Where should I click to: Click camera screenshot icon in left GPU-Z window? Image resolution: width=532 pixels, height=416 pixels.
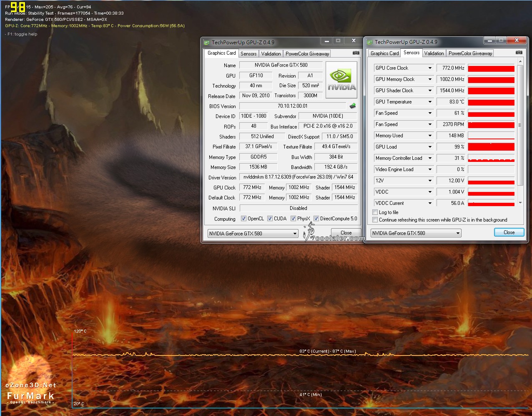pyautogui.click(x=356, y=53)
